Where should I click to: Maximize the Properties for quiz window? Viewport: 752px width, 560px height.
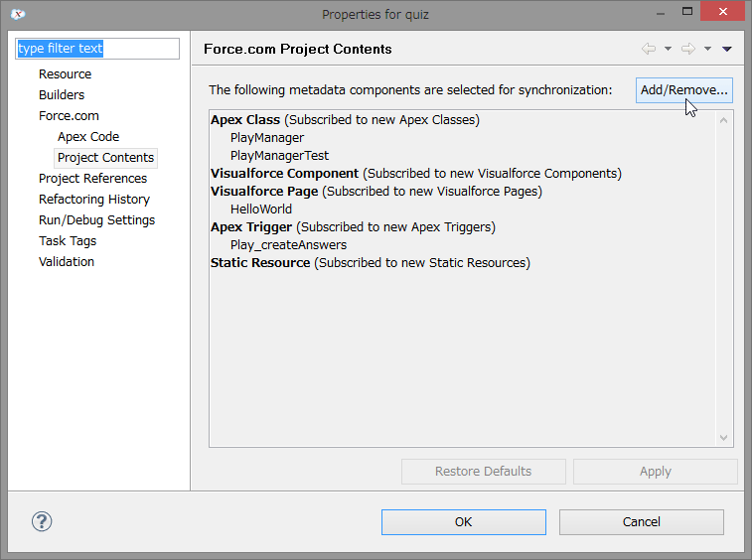pos(687,12)
